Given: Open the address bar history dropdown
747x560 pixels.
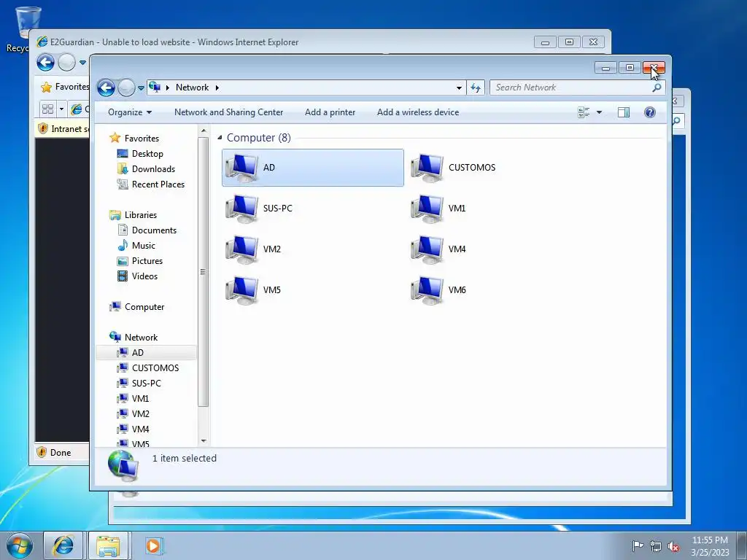Looking at the screenshot, I should 459,87.
